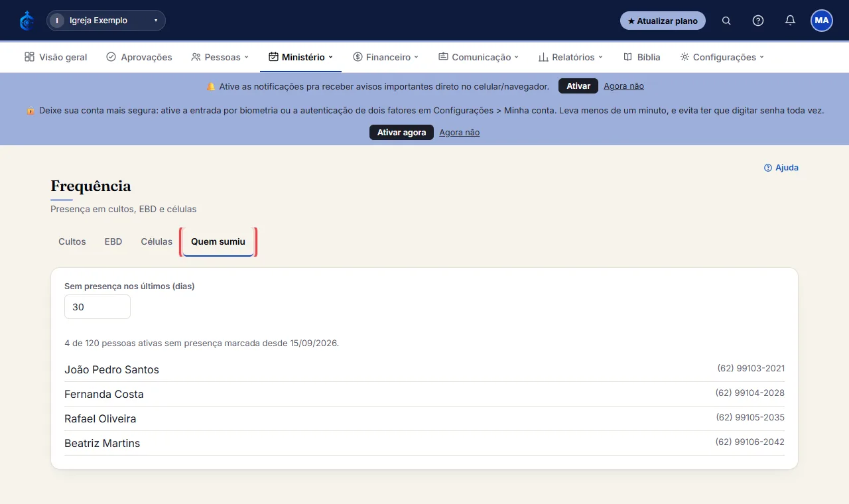Image resolution: width=849 pixels, height=504 pixels.
Task: Click phone number (62) 99106-2042
Action: (x=750, y=442)
